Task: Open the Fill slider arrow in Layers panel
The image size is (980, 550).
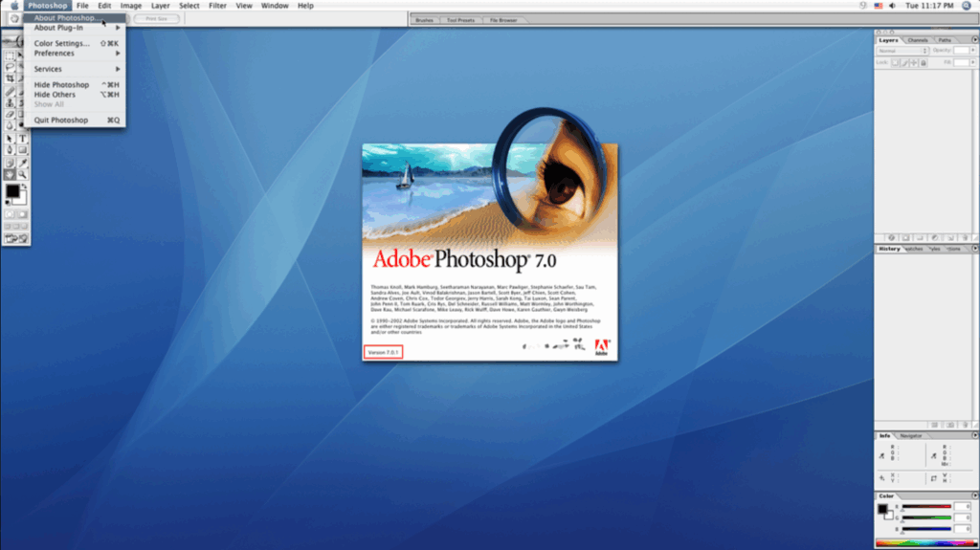Action: tap(973, 62)
